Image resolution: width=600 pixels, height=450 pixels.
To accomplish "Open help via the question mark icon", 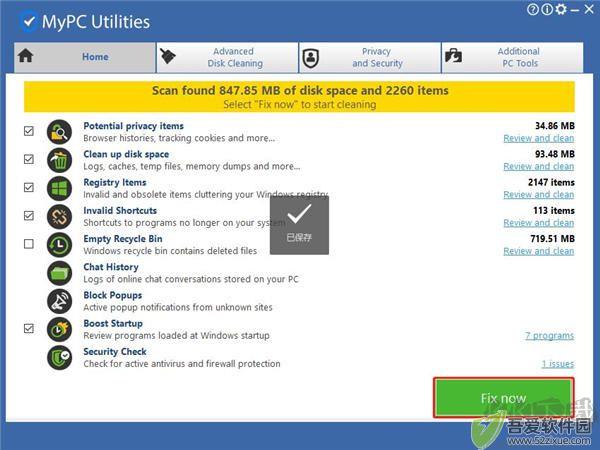I will tap(532, 9).
